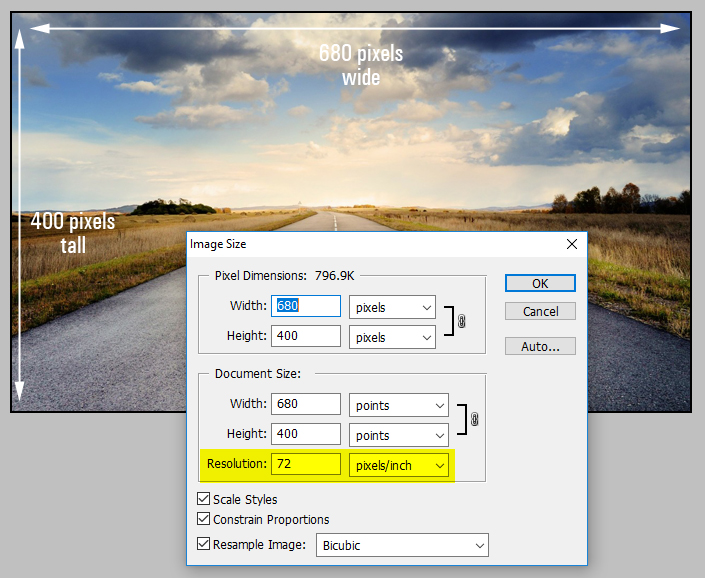Focus the Pixel Dimensions Width field
This screenshot has width=705, height=578.
(x=306, y=306)
